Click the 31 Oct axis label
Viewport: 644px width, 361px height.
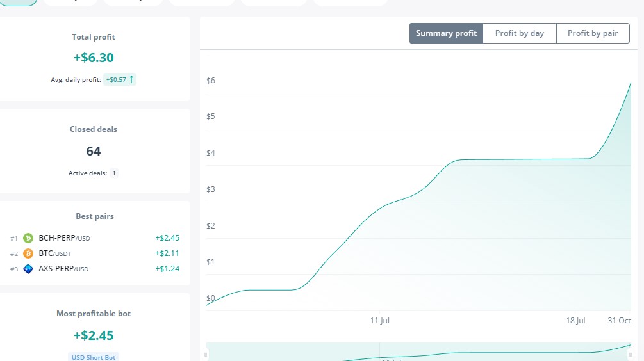coord(619,321)
